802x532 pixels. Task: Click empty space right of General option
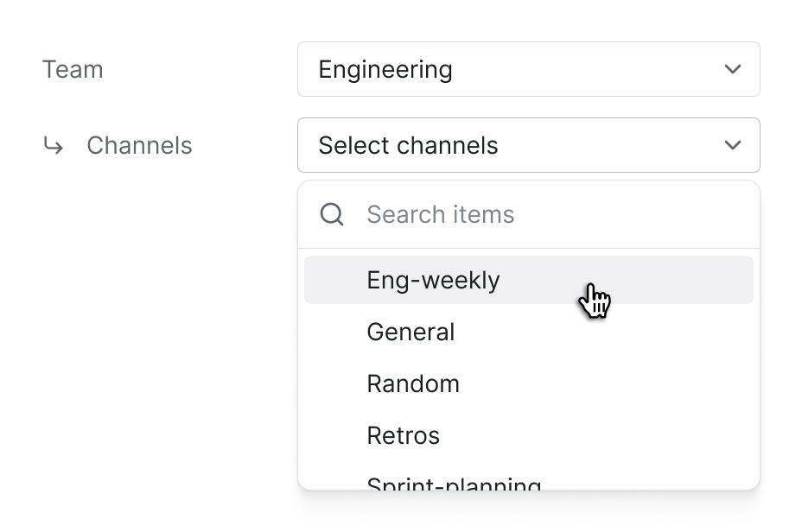[622, 332]
